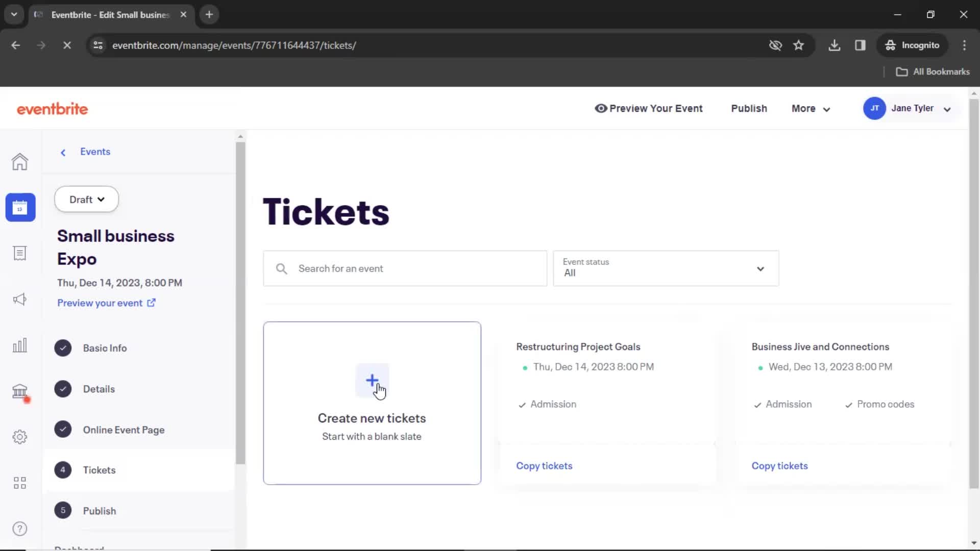Open the Analytics bar chart icon

[x=19, y=345]
